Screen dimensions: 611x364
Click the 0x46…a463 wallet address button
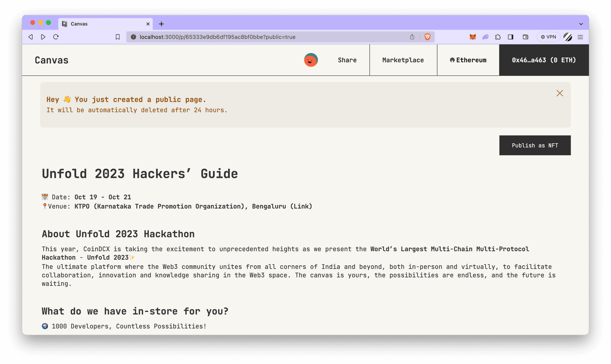pyautogui.click(x=544, y=60)
